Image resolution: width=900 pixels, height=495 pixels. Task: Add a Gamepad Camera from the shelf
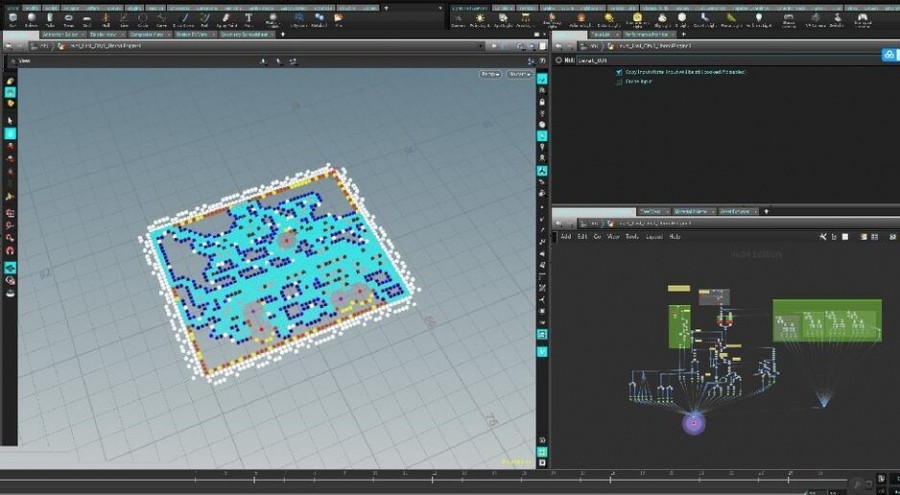[862, 20]
